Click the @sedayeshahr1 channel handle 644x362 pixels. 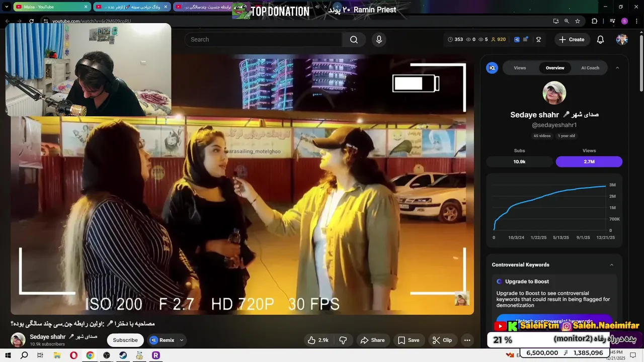554,125
